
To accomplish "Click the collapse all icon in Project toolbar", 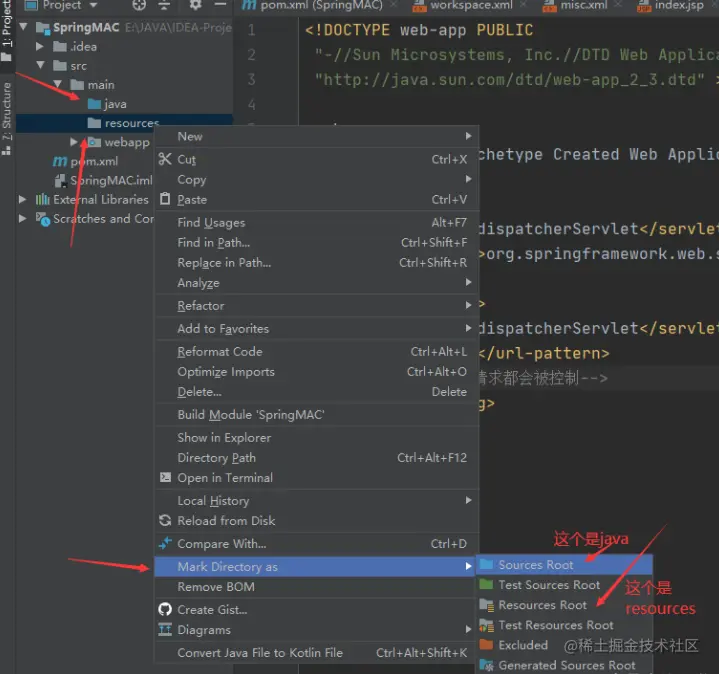I will click(164, 5).
